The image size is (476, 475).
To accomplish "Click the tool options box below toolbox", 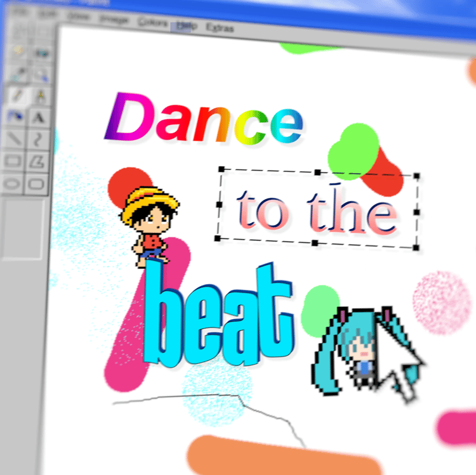I will 22,229.
